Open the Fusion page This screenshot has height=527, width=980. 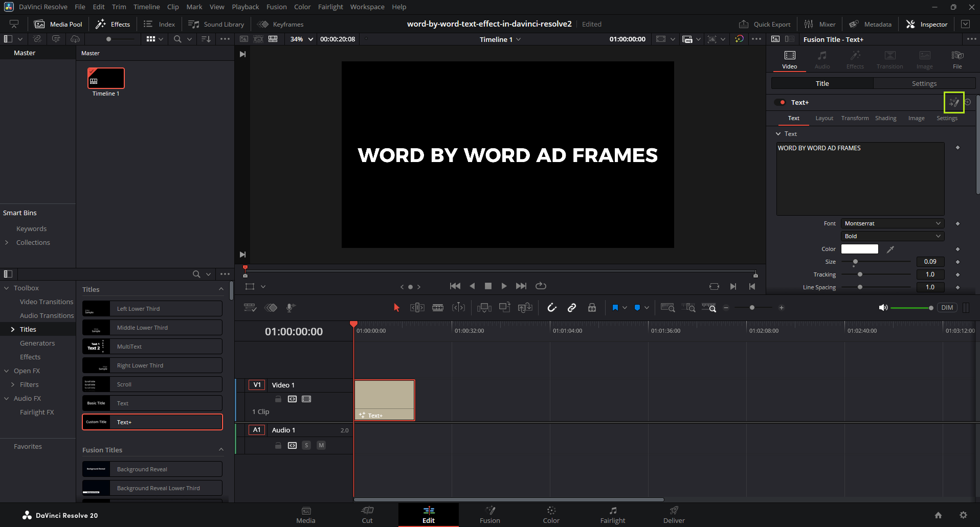click(x=489, y=515)
